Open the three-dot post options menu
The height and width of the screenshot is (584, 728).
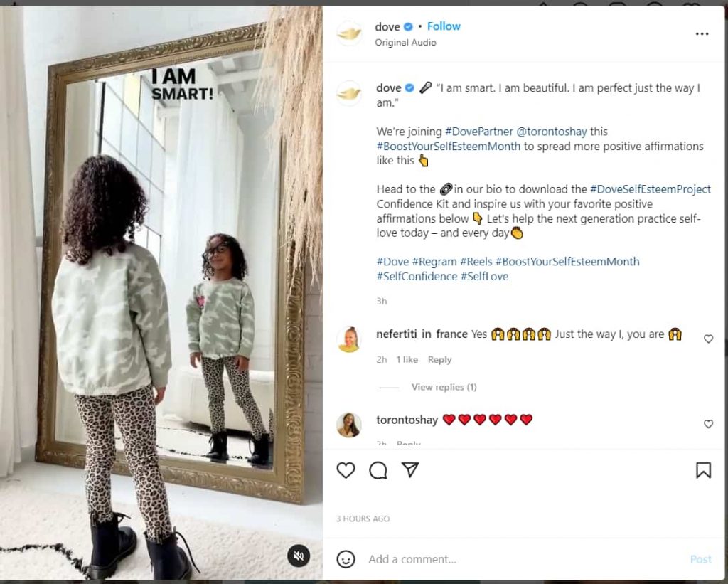[702, 34]
